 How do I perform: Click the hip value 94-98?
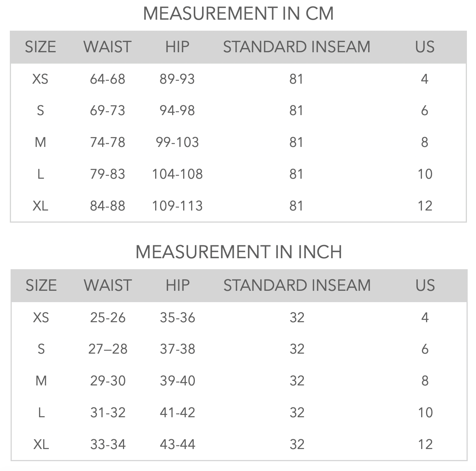tap(177, 111)
